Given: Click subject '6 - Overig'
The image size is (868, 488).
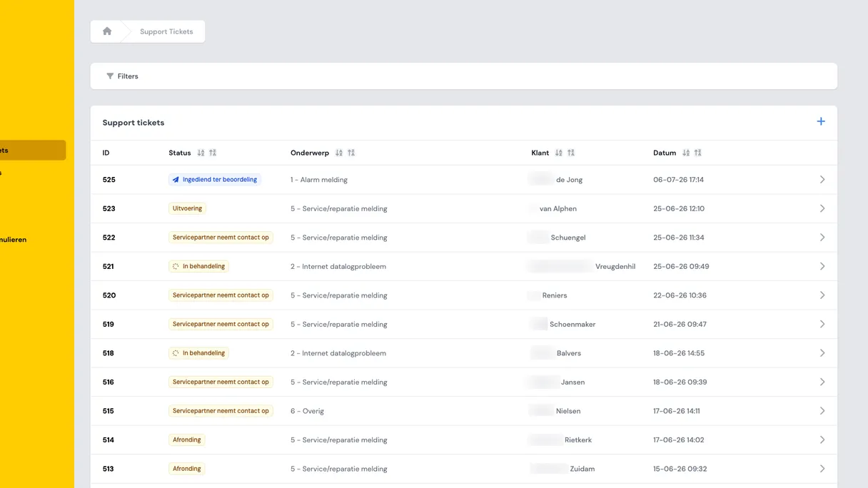Looking at the screenshot, I should point(307,411).
